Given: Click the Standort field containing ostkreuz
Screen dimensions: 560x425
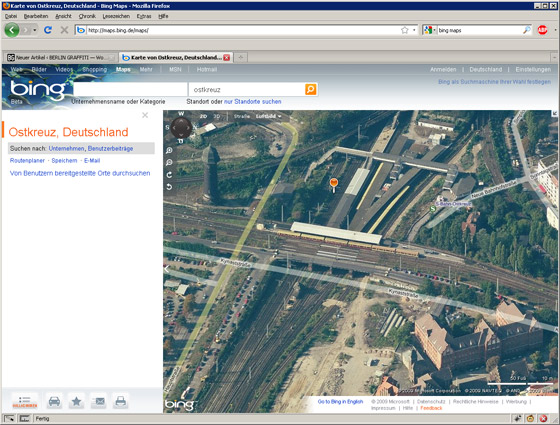Looking at the screenshot, I should (247, 89).
